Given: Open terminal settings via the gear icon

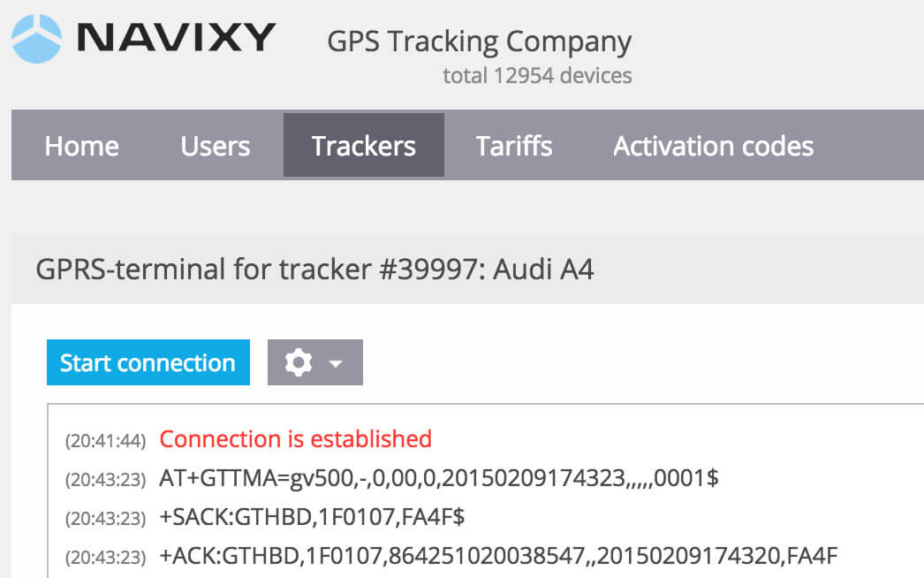Looking at the screenshot, I should pyautogui.click(x=299, y=362).
